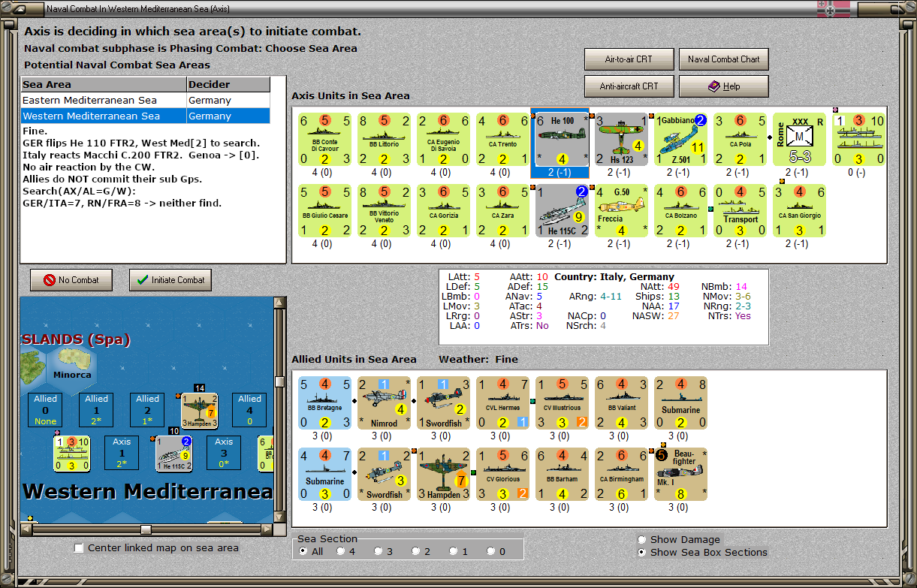
Task: Select the He 100 fighter counter
Action: [x=562, y=140]
